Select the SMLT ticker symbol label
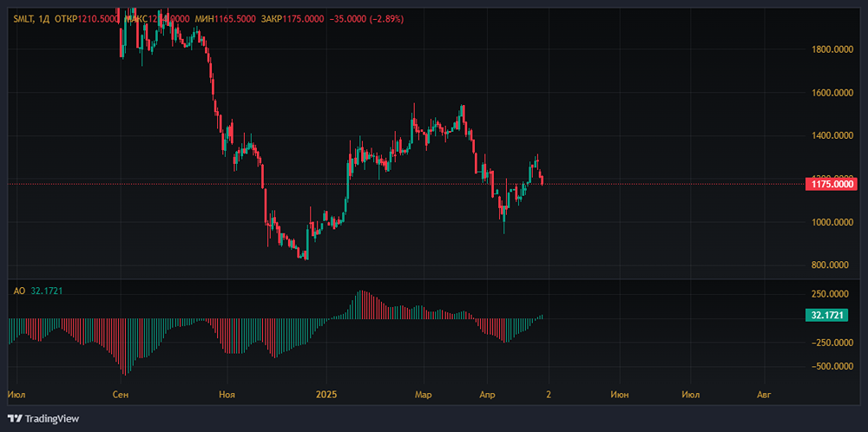The image size is (868, 432). click(x=23, y=19)
